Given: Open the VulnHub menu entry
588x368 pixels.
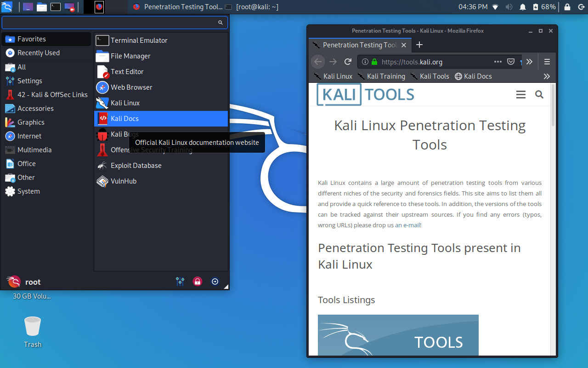Looking at the screenshot, I should pyautogui.click(x=124, y=181).
